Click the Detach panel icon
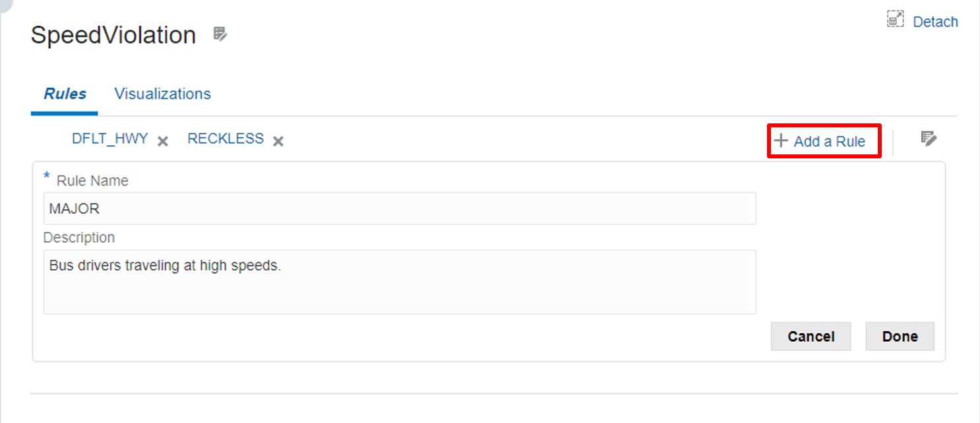 (x=895, y=20)
